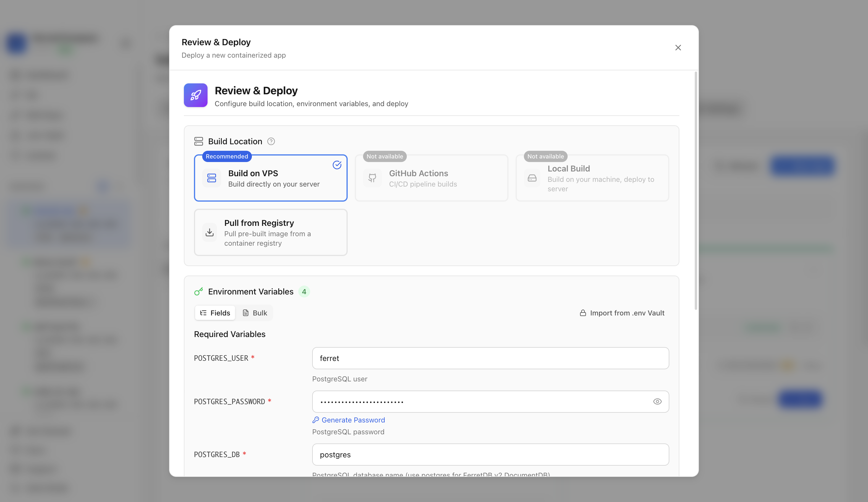Image resolution: width=868 pixels, height=502 pixels.
Task: Click the 'PostgreSQL password' hint text
Action: 348,432
